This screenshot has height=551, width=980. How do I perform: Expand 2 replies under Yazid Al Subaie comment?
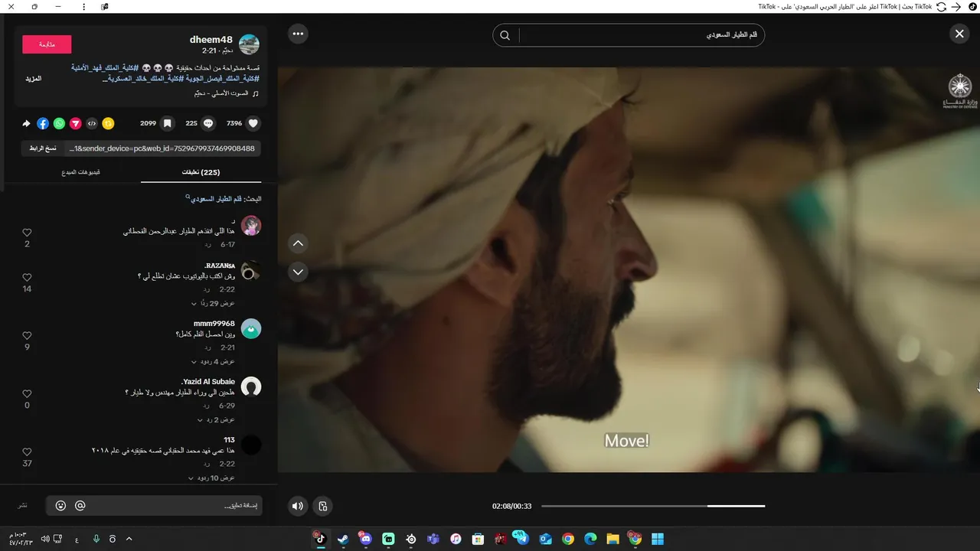(215, 420)
